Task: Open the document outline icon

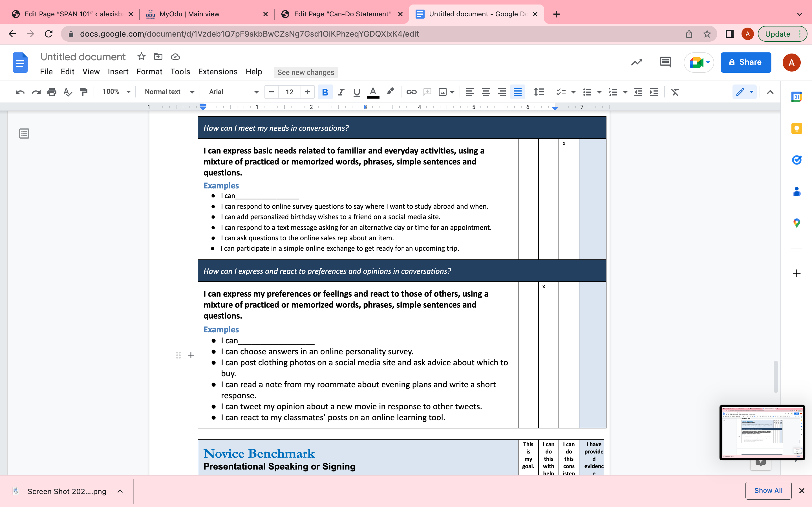Action: tap(24, 134)
